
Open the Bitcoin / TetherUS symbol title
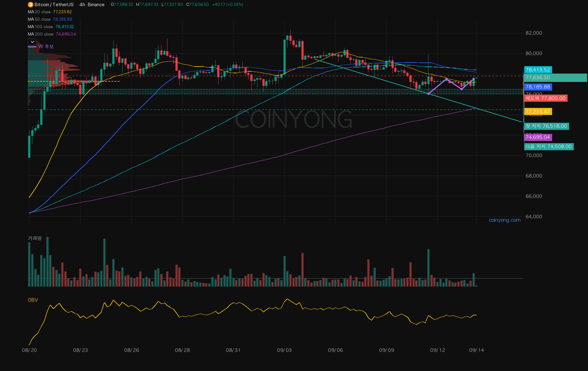(54, 5)
